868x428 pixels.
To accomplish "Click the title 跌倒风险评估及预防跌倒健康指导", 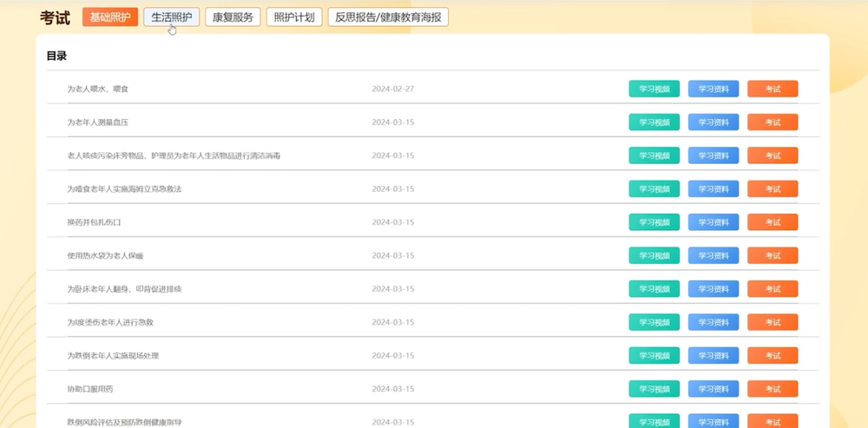I will [x=124, y=423].
